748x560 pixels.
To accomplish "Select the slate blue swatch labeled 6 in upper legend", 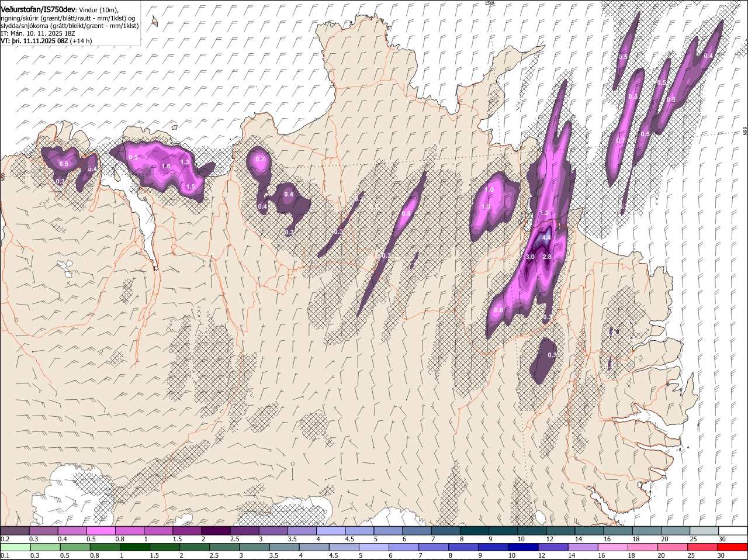I will pos(417,531).
